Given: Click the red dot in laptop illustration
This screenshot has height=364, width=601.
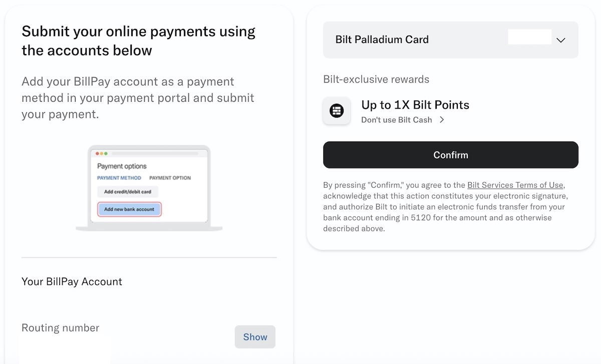Looking at the screenshot, I should coord(98,153).
